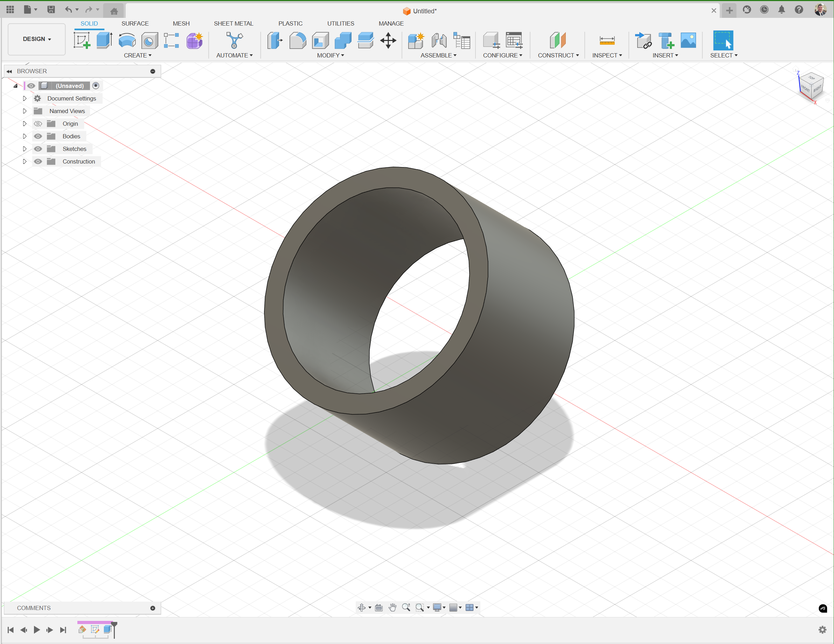The width and height of the screenshot is (834, 644).
Task: Expand the Document Settings node
Action: [x=25, y=98]
